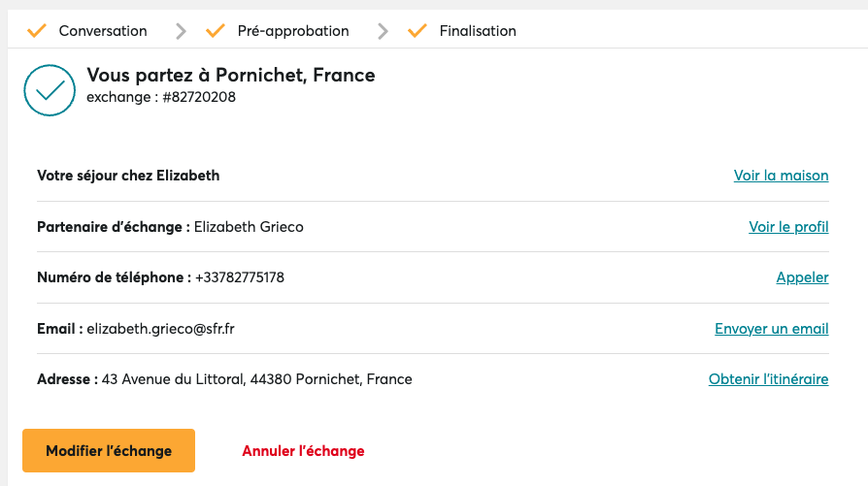Click the Conversation step checkmark icon
This screenshot has height=486, width=868.
pyautogui.click(x=37, y=30)
